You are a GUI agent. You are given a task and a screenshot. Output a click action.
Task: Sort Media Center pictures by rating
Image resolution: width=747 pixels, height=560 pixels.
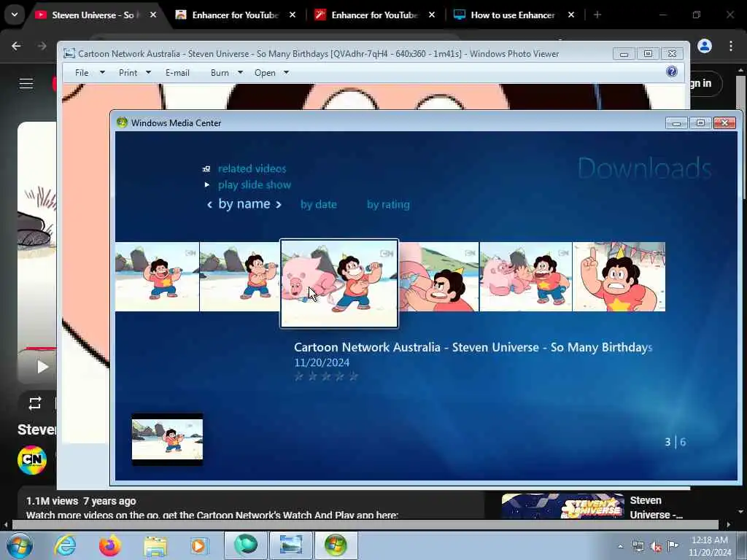coord(388,205)
